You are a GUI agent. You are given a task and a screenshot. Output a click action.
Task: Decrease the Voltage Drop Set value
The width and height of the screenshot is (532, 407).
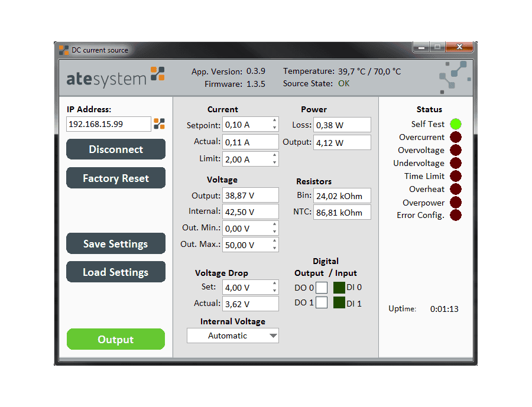tap(274, 291)
